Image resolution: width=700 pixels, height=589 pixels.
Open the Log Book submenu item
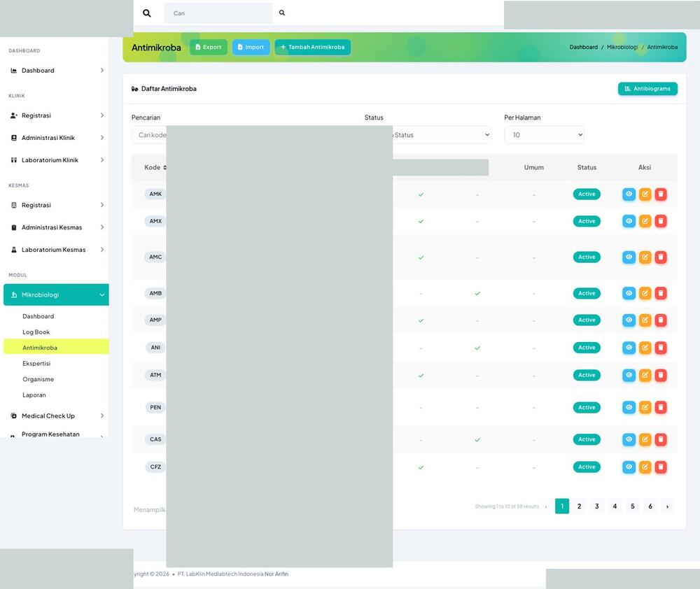[36, 332]
